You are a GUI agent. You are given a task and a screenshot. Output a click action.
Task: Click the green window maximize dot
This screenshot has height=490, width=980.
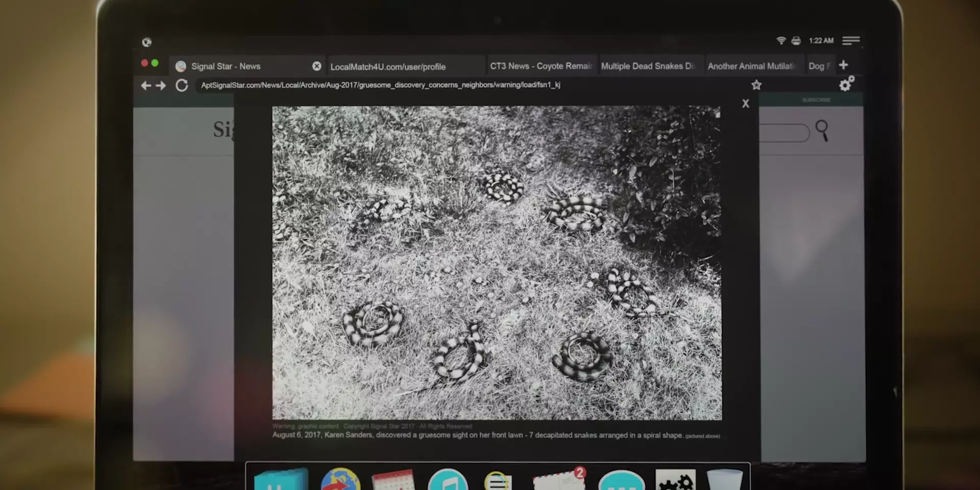click(155, 63)
